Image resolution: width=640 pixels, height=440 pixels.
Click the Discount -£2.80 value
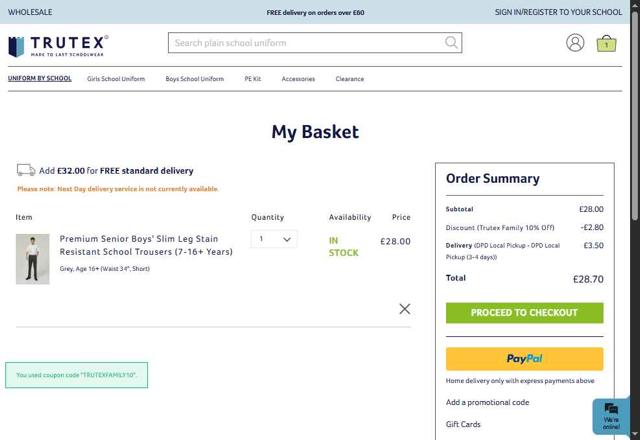point(592,227)
